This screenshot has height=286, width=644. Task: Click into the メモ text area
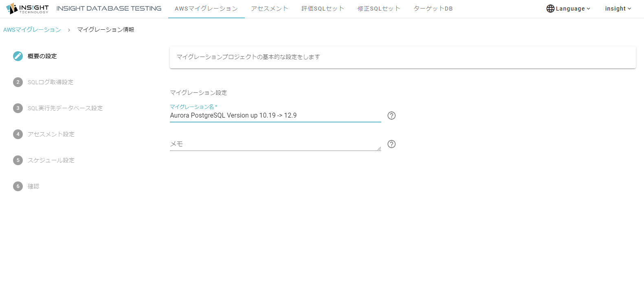(275, 144)
